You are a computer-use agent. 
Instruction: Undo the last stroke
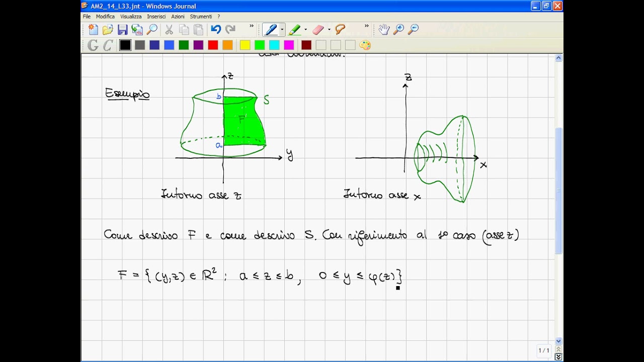(216, 30)
